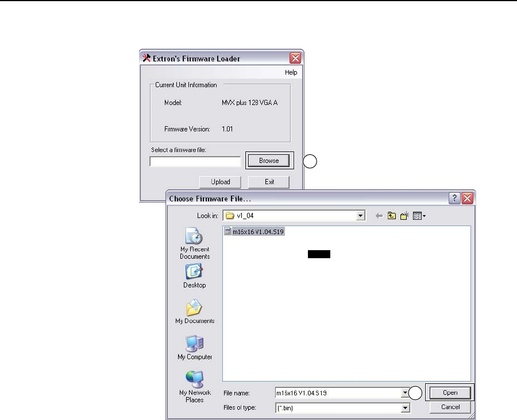The width and height of the screenshot is (517, 420).
Task: Click the Browse button
Action: pos(269,161)
